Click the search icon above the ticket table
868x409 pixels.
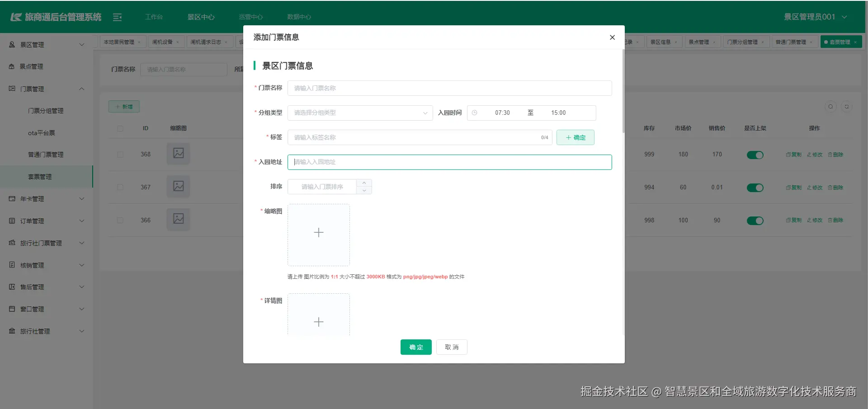tap(831, 107)
